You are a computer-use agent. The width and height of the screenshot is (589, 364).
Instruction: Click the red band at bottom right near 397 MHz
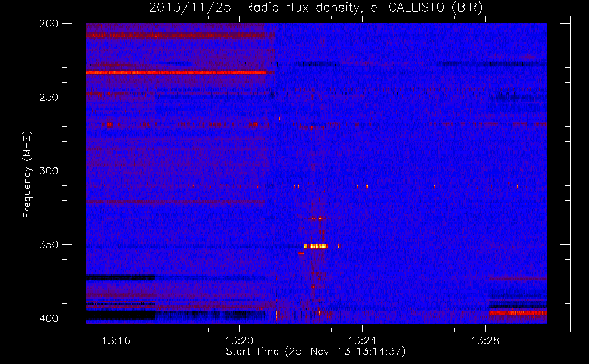pyautogui.click(x=518, y=313)
